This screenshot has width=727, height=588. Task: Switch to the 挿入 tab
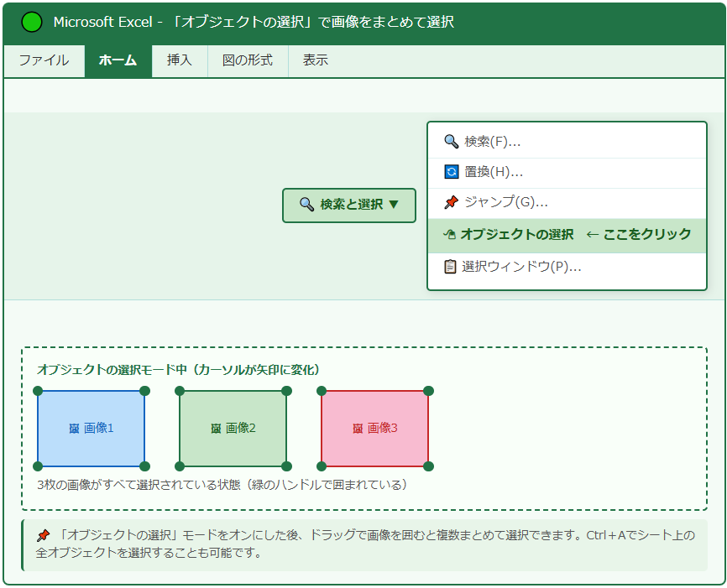180,60
